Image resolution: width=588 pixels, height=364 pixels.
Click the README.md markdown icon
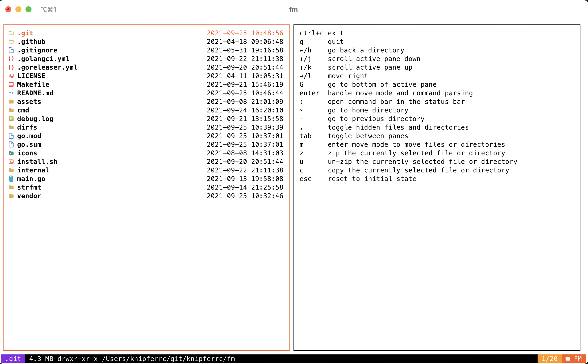(x=11, y=93)
